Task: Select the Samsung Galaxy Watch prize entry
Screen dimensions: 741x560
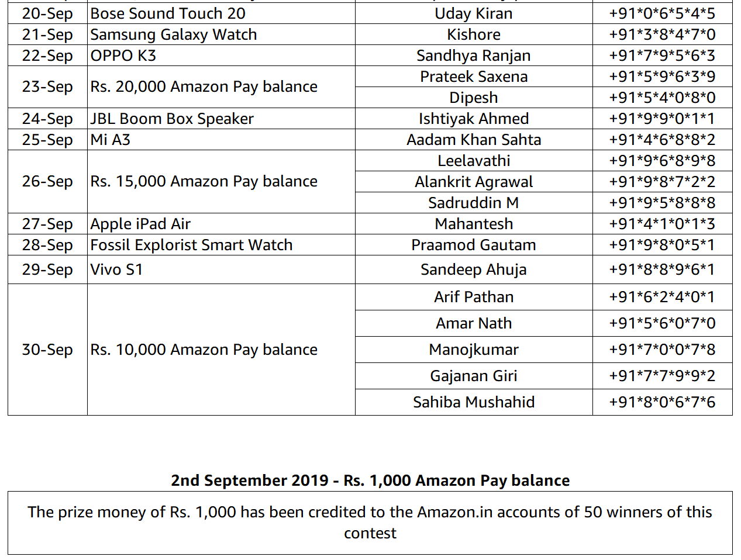Action: 174,34
